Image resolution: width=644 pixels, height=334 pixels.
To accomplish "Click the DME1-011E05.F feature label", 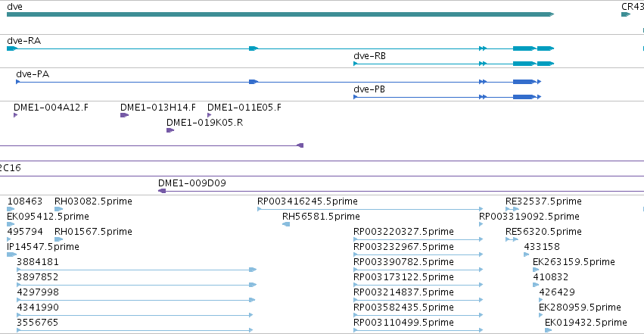I will [244, 108].
